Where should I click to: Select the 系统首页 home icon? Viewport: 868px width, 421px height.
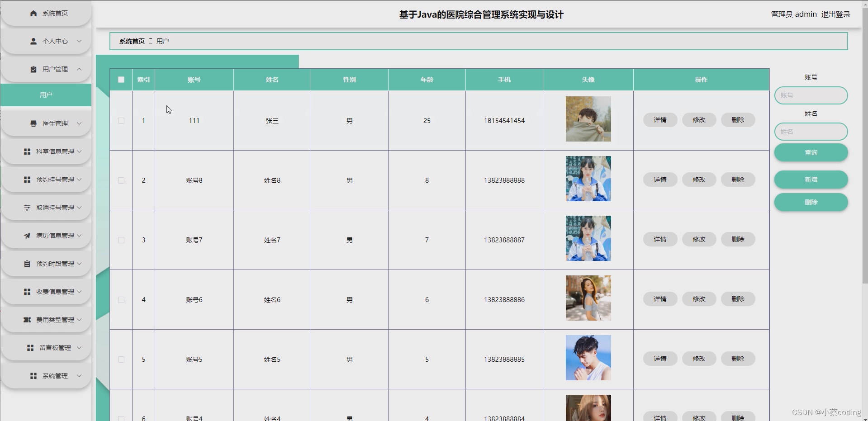pos(33,13)
